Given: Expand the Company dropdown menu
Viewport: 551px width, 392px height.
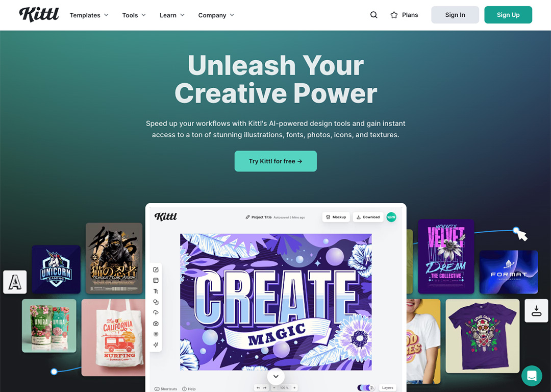Looking at the screenshot, I should pyautogui.click(x=216, y=15).
